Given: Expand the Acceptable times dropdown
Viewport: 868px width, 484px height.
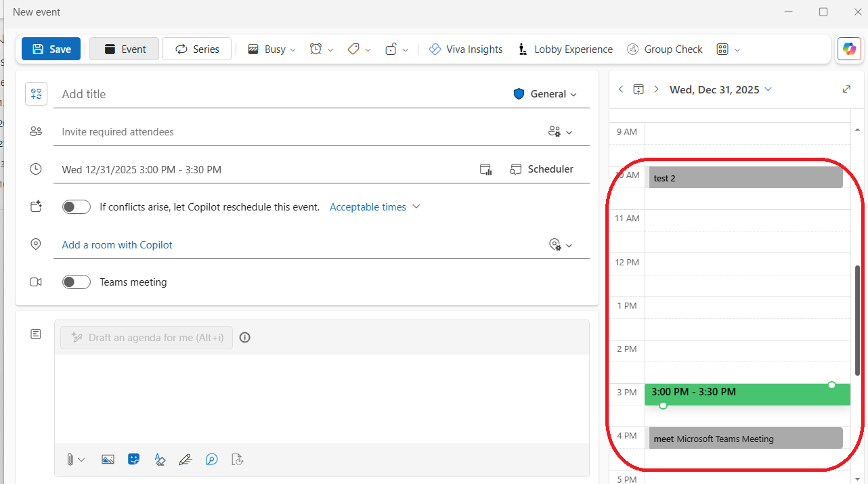Looking at the screenshot, I should pyautogui.click(x=375, y=207).
